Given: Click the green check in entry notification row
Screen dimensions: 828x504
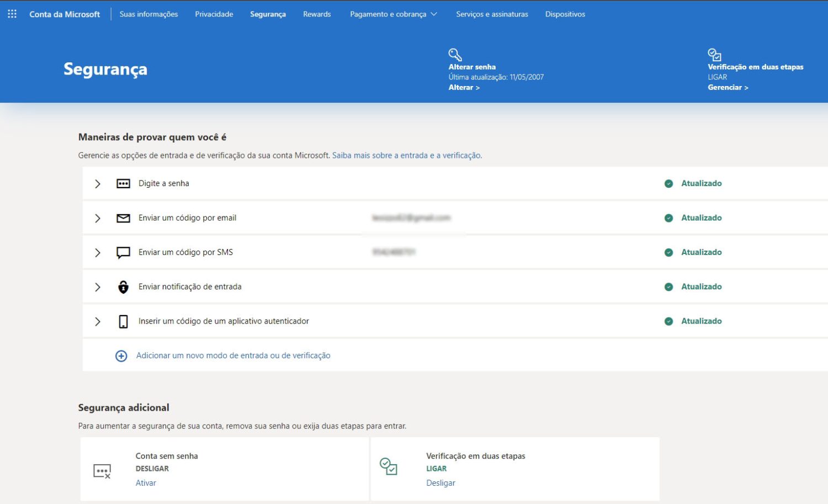Looking at the screenshot, I should 668,287.
